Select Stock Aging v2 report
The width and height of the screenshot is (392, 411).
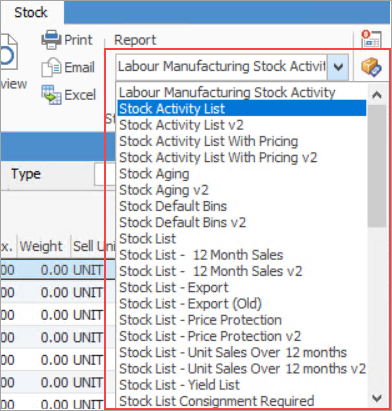pyautogui.click(x=242, y=190)
